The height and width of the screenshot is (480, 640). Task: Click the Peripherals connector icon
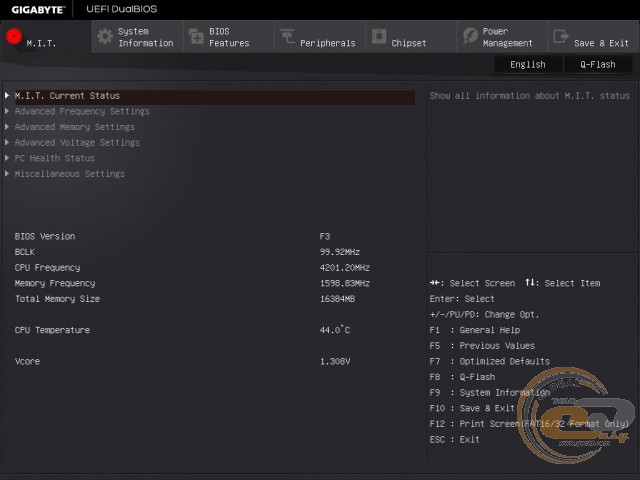click(x=287, y=36)
